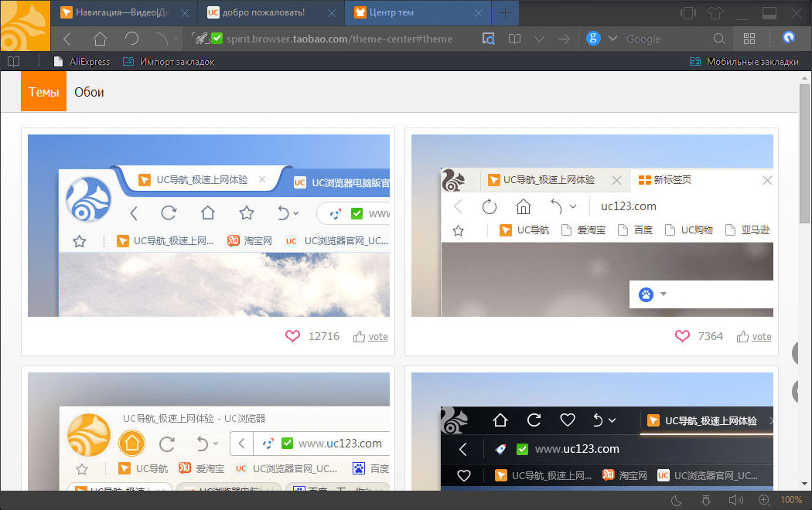This screenshot has width=812, height=510.
Task: Click the zoom plus icon in status bar
Action: point(764,500)
